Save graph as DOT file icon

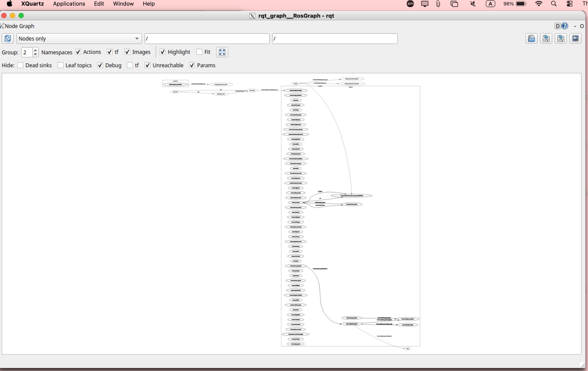[546, 38]
